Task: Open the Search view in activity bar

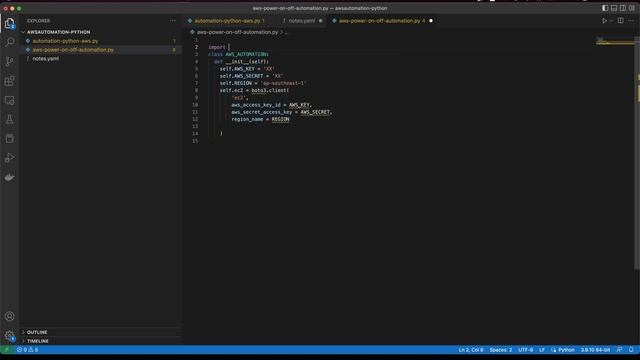Action: click(x=9, y=42)
